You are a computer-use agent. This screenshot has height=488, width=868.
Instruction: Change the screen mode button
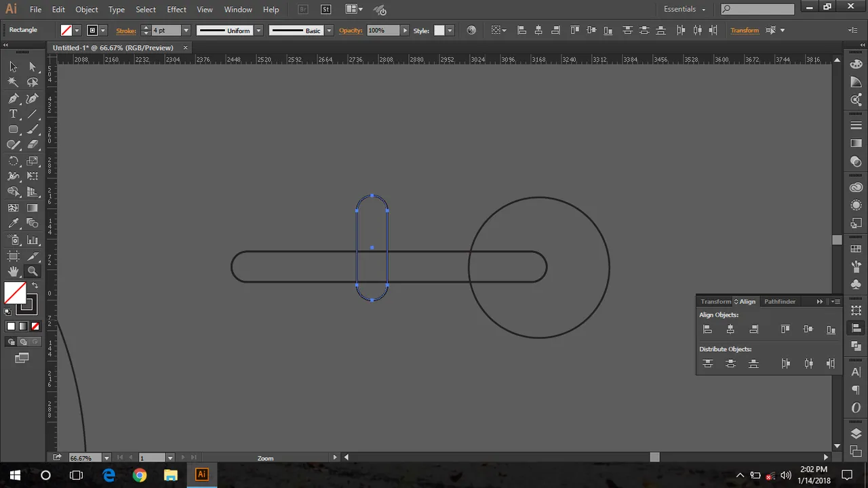(22, 358)
